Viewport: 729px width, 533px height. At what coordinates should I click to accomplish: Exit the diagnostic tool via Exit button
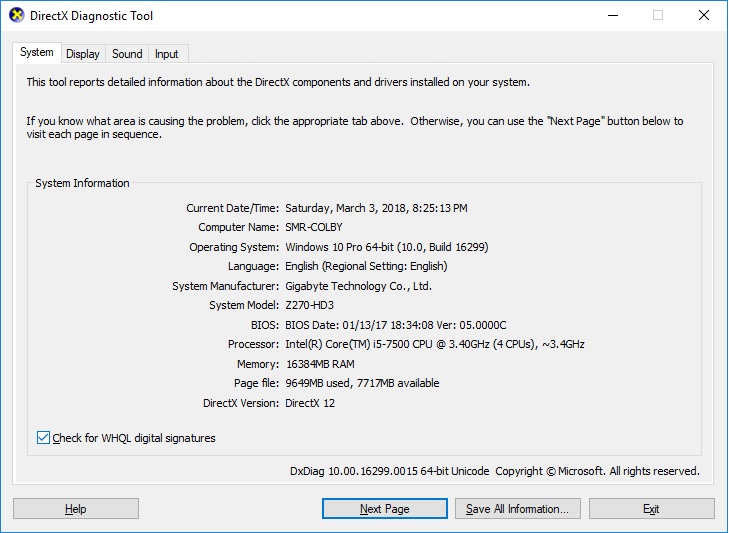pyautogui.click(x=651, y=509)
